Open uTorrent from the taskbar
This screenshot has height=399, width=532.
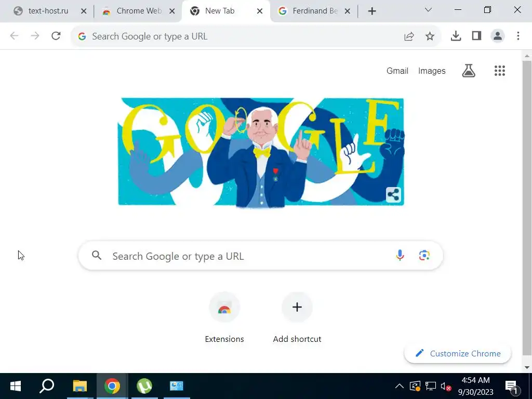tap(144, 386)
